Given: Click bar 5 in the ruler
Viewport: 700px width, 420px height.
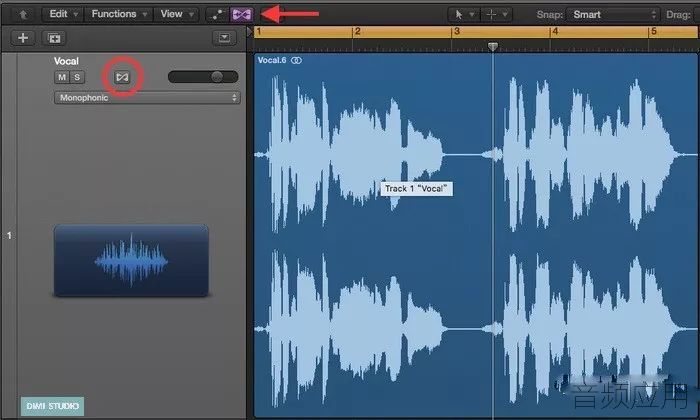Looking at the screenshot, I should pyautogui.click(x=654, y=32).
